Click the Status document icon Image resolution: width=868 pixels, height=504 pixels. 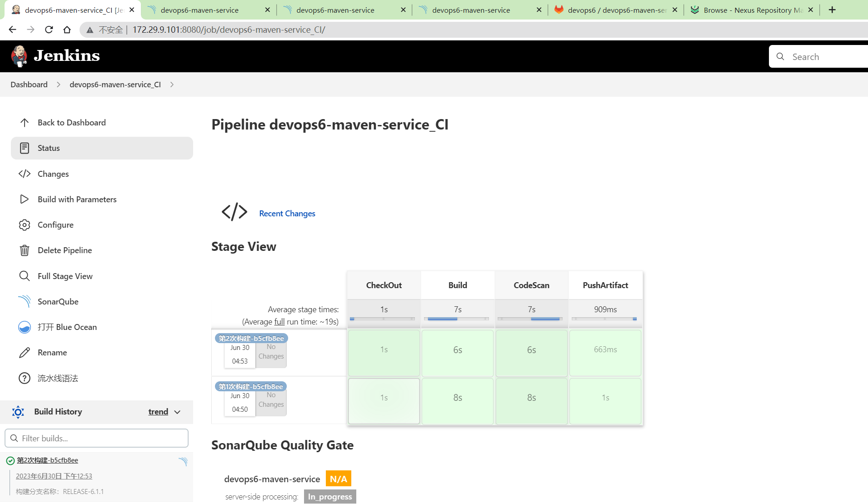coord(25,148)
